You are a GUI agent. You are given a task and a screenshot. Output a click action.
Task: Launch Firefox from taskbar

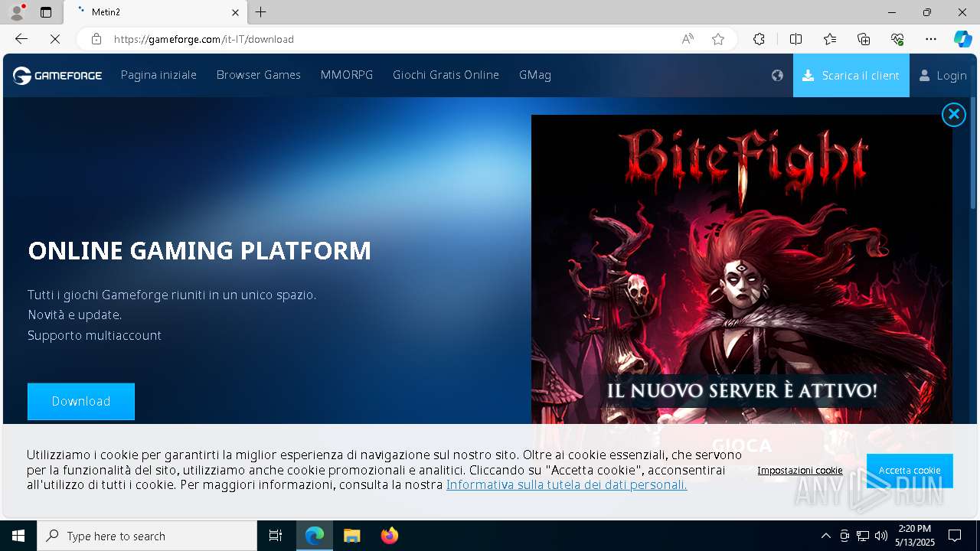[389, 536]
